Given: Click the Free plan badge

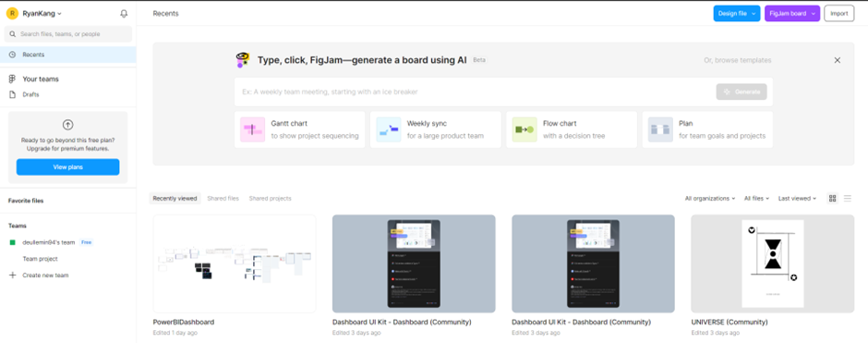Looking at the screenshot, I should [86, 242].
